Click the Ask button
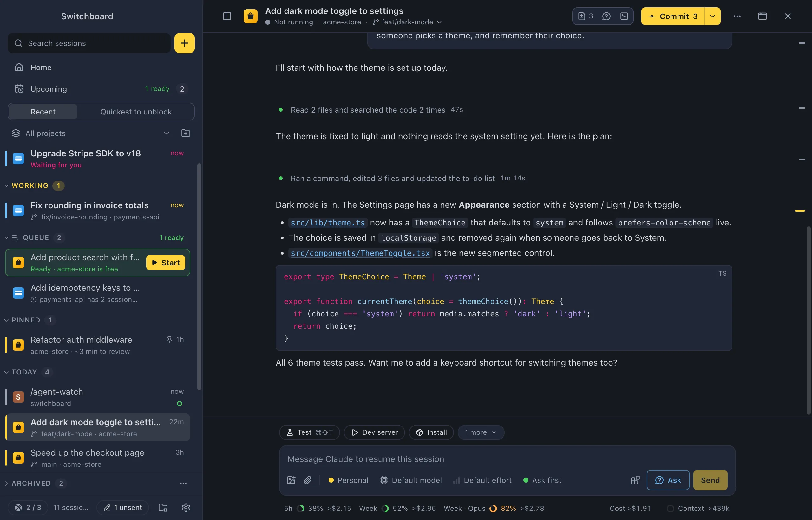Viewport: 812px width, 520px height. (x=668, y=480)
